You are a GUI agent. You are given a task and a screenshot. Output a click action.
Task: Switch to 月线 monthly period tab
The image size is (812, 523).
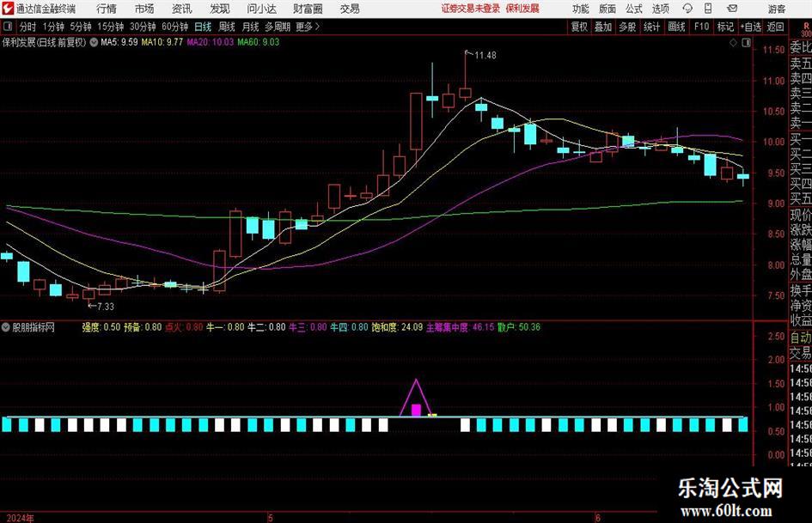pos(250,27)
